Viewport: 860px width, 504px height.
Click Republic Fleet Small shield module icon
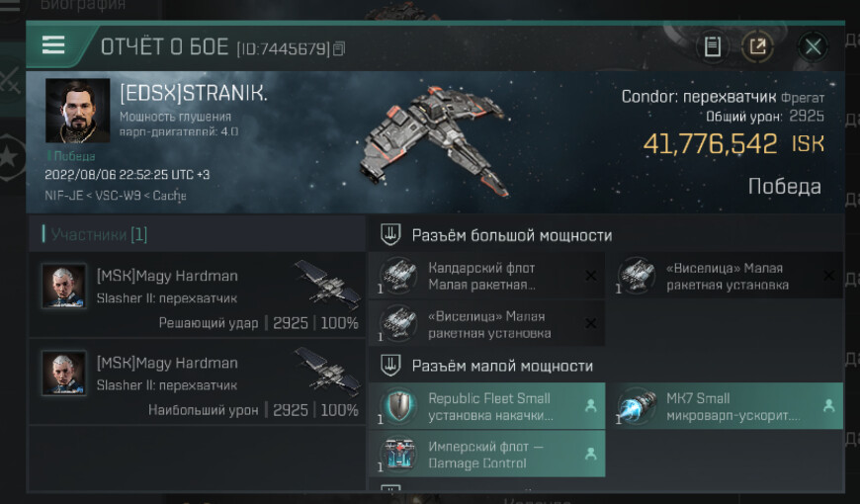click(x=398, y=406)
